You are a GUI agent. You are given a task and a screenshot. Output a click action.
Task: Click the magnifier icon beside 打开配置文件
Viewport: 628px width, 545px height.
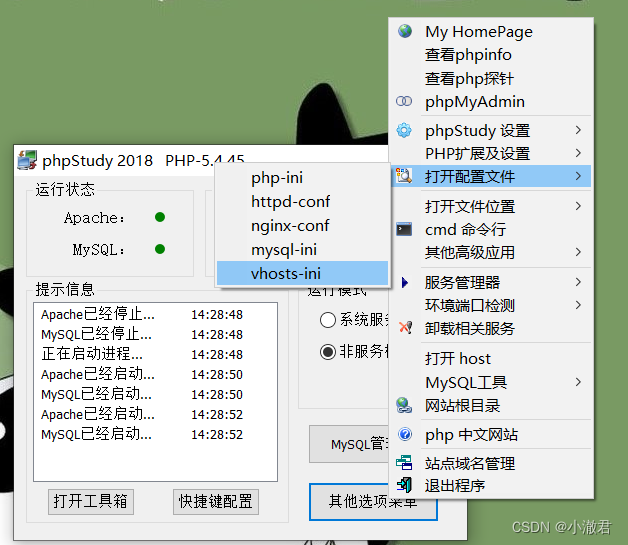click(x=404, y=175)
